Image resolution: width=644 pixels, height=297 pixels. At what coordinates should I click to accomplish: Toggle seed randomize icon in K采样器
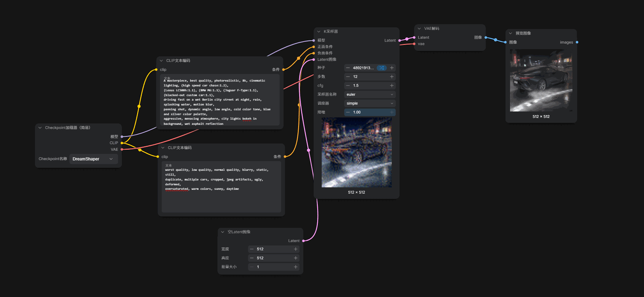382,68
